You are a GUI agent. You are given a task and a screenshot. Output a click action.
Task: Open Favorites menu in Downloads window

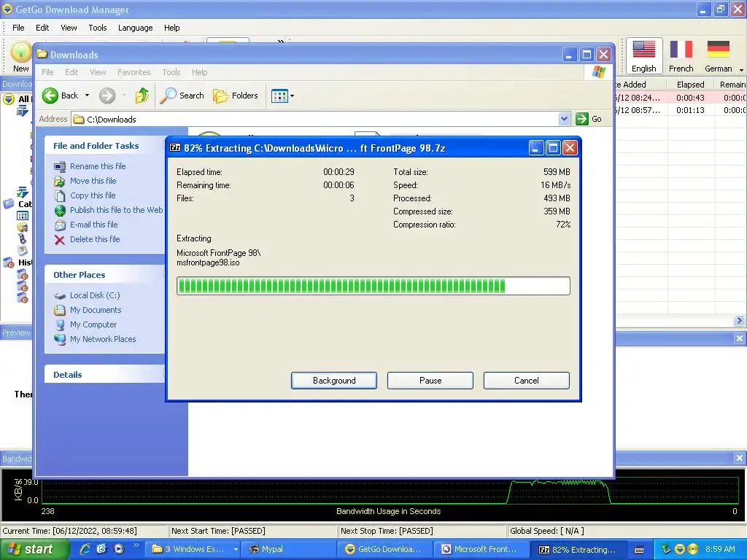tap(134, 72)
